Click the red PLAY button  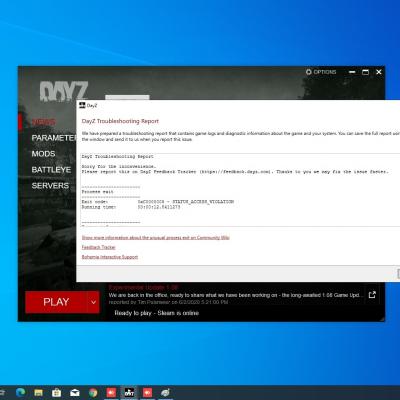pyautogui.click(x=56, y=302)
